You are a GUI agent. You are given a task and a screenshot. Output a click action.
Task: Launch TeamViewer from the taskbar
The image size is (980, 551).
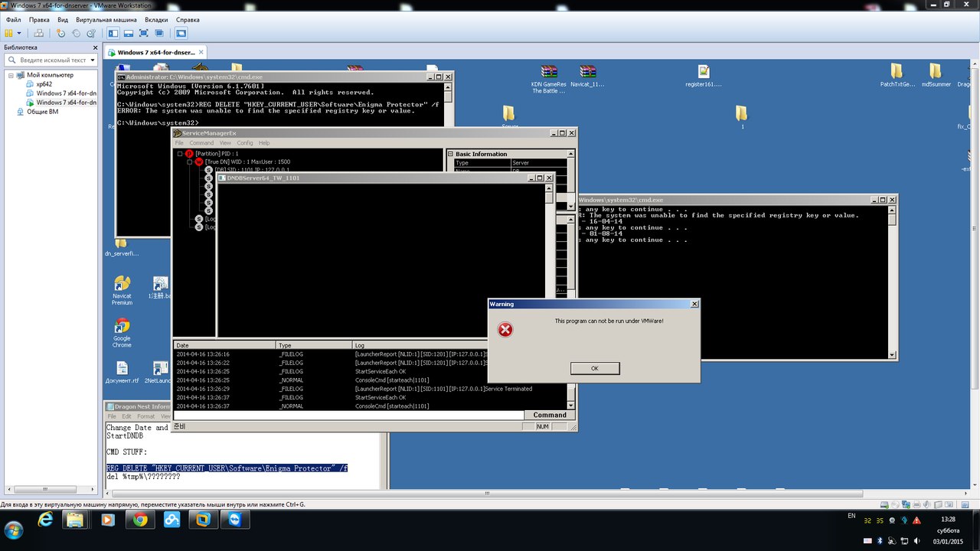pos(234,520)
